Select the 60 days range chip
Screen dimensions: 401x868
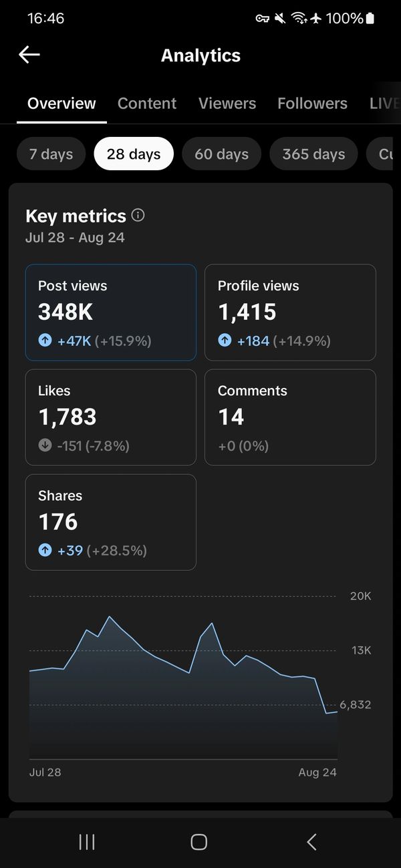click(221, 154)
